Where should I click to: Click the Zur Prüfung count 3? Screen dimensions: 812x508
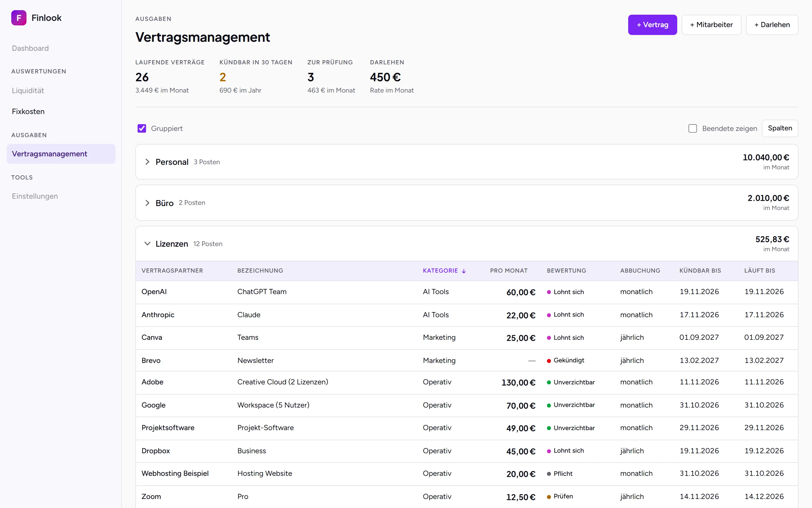tap(311, 77)
